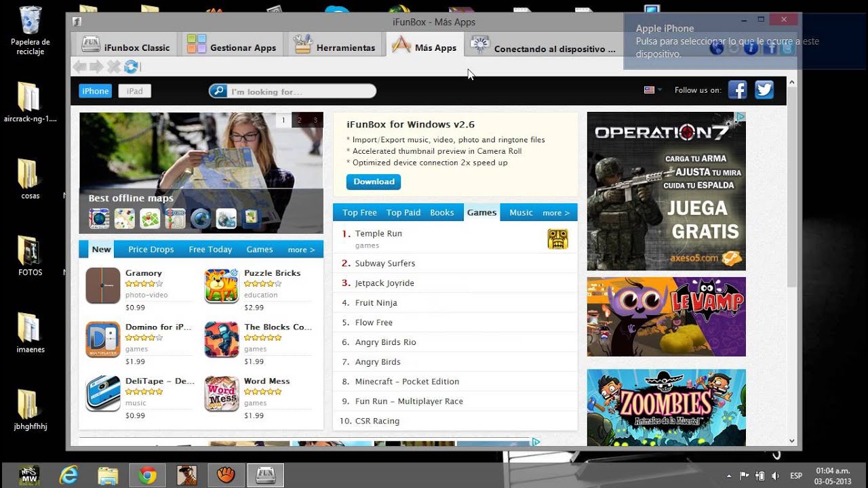Open the iFunBox taskbar button
The height and width of the screenshot is (488, 868).
[265, 475]
